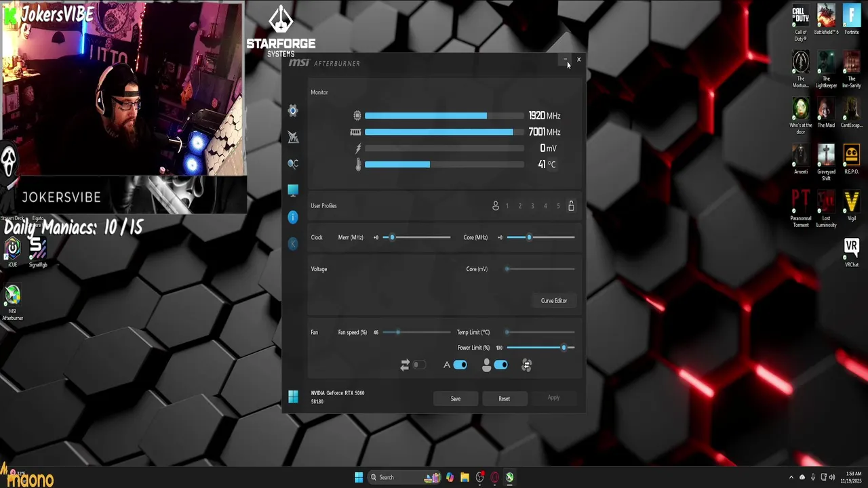Open Graveyard Shift desktop shortcut

click(x=826, y=163)
